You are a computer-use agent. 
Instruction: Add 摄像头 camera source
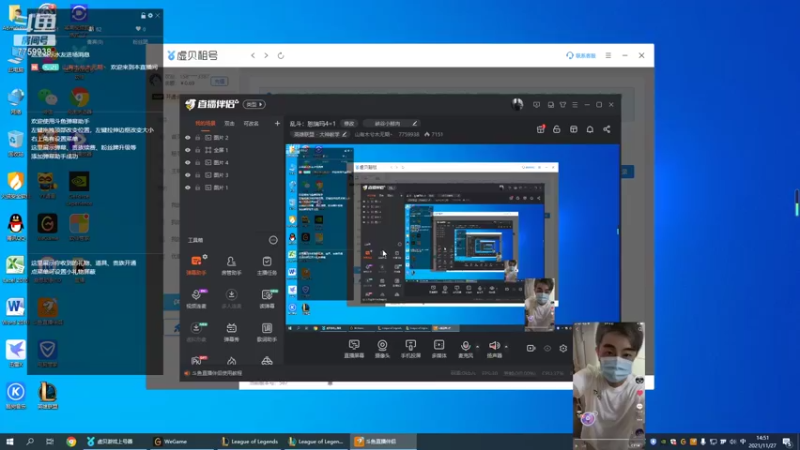[x=382, y=348]
